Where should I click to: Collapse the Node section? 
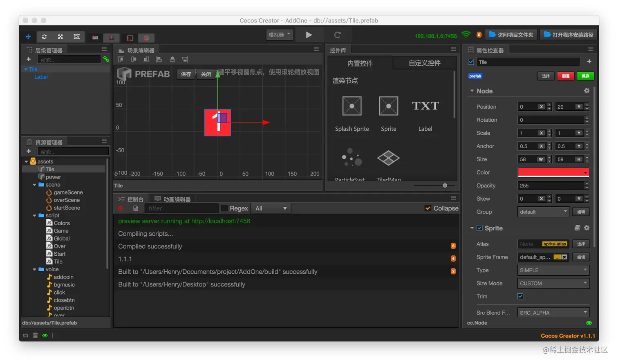472,91
